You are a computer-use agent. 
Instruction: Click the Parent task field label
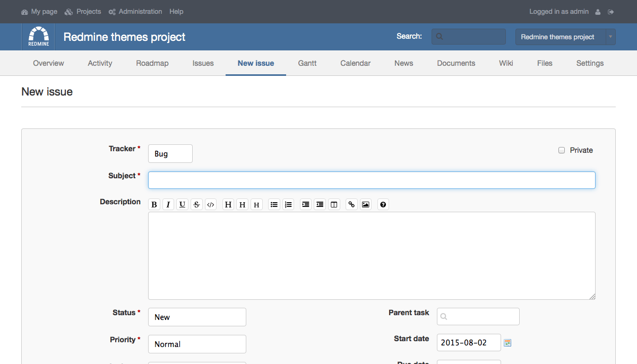pos(409,313)
